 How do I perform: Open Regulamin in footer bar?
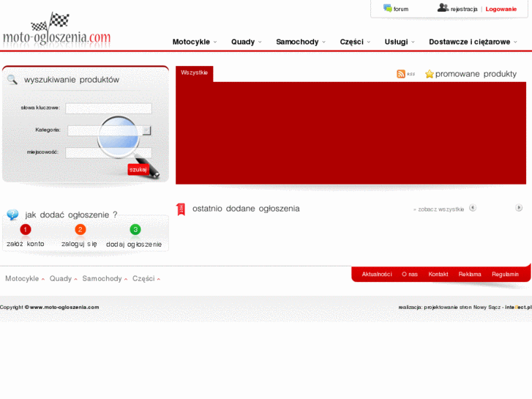(505, 274)
